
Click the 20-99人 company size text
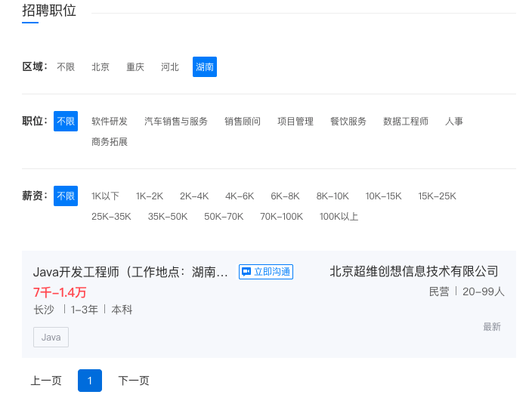(x=484, y=291)
